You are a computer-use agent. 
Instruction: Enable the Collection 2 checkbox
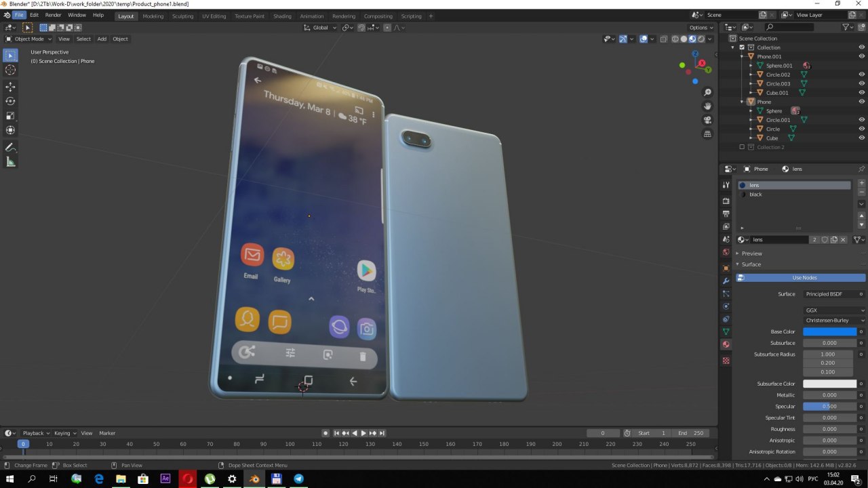(742, 147)
